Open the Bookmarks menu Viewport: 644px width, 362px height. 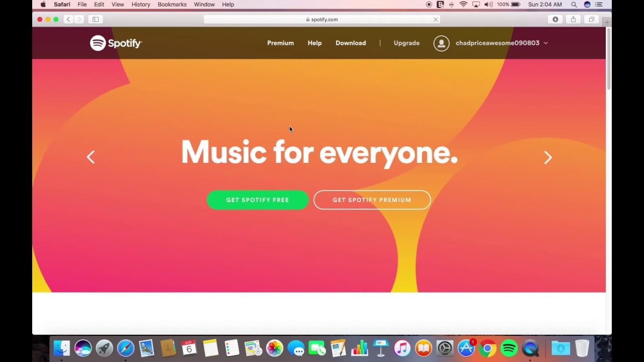[x=172, y=5]
